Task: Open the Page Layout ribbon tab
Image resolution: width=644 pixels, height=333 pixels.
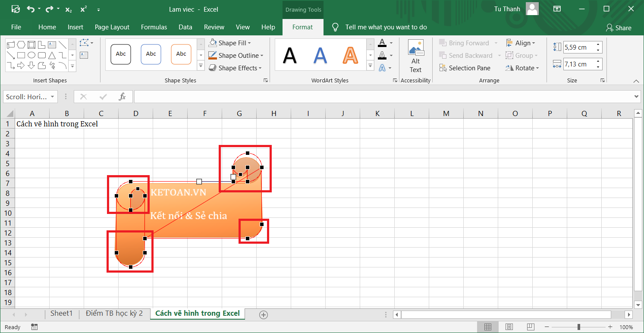Action: point(112,27)
